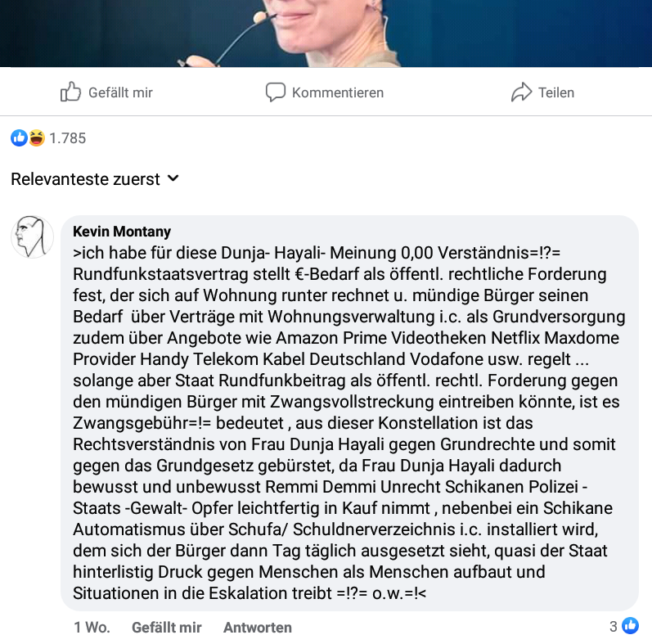The height and width of the screenshot is (644, 652).
Task: Click the blue like badge on Kevin's comment
Action: pyautogui.click(x=630, y=627)
